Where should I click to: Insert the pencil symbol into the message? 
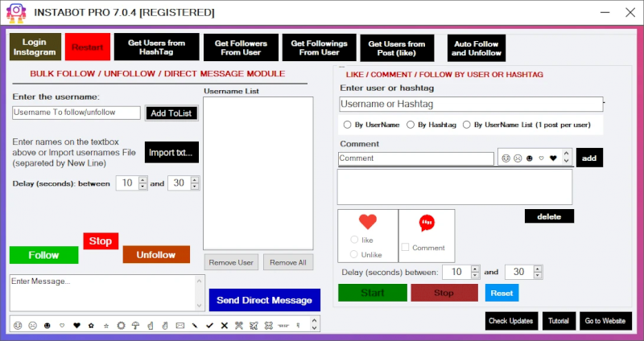pos(195,326)
